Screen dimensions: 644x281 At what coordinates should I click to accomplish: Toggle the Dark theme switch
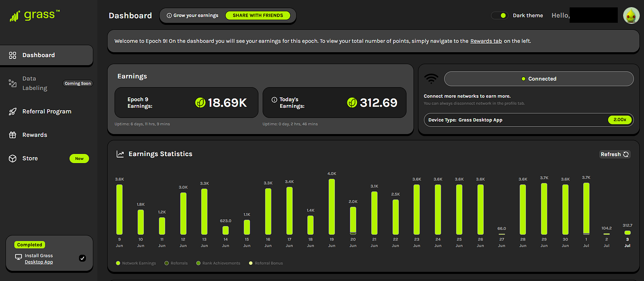(x=500, y=16)
